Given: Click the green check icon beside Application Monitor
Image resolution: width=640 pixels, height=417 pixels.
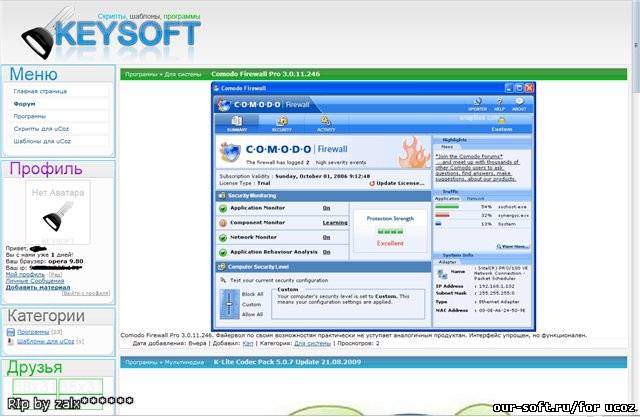Looking at the screenshot, I should [x=223, y=208].
